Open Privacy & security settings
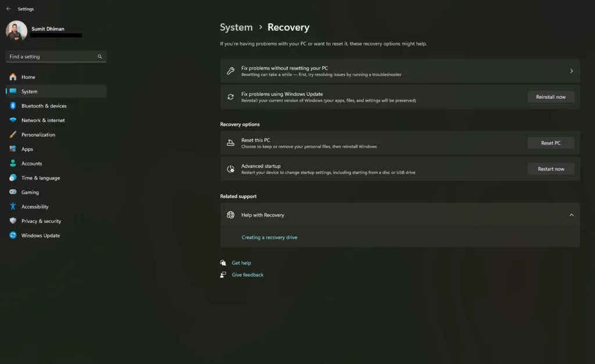595x364 pixels. tap(56, 221)
